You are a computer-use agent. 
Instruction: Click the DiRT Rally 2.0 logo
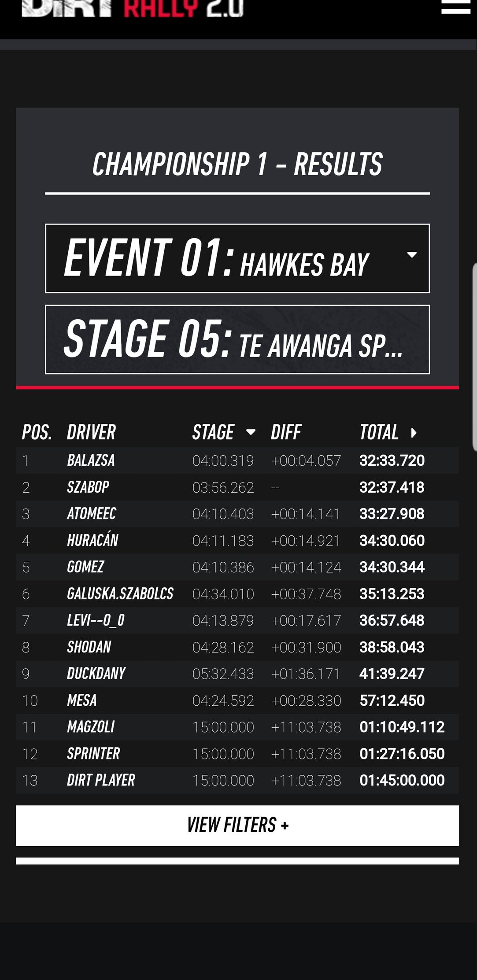pyautogui.click(x=132, y=8)
